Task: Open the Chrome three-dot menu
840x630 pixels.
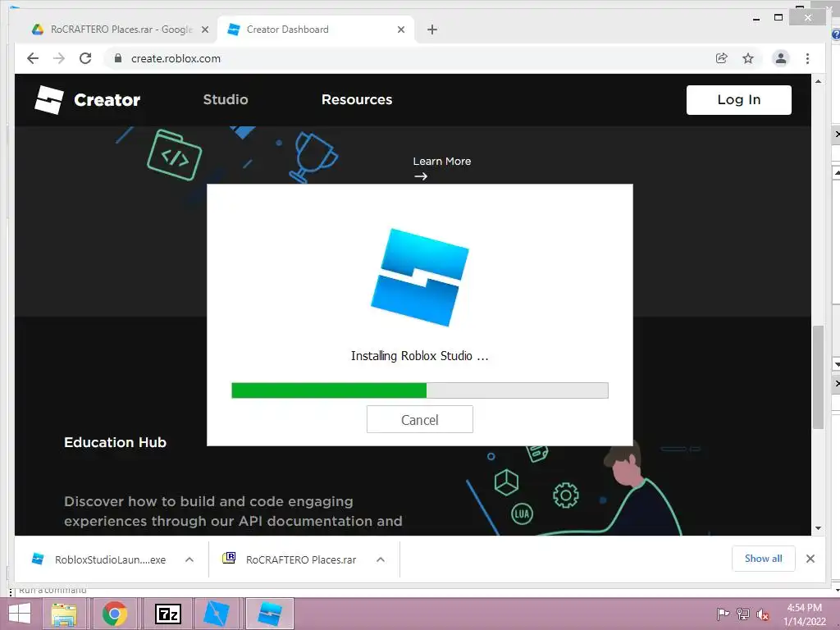Action: 807,58
